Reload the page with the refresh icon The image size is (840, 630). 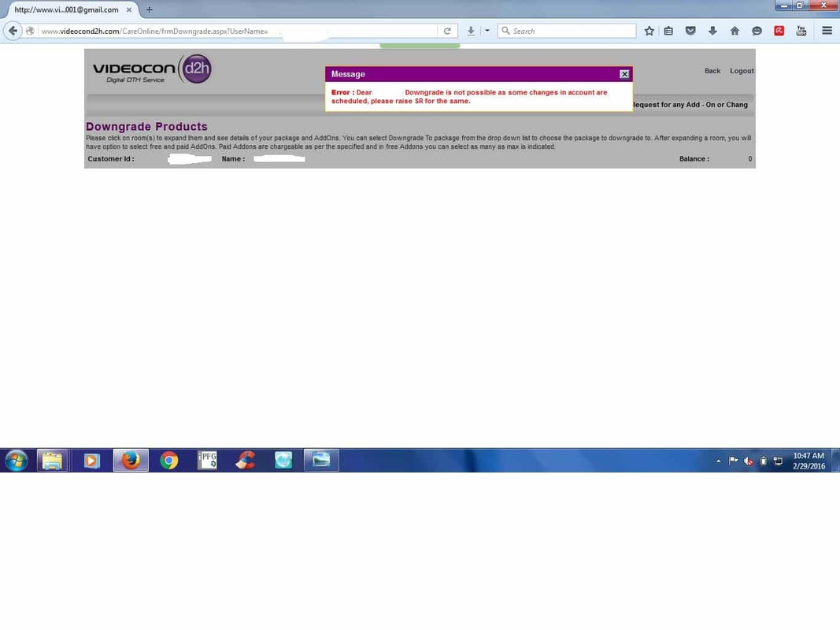click(447, 31)
